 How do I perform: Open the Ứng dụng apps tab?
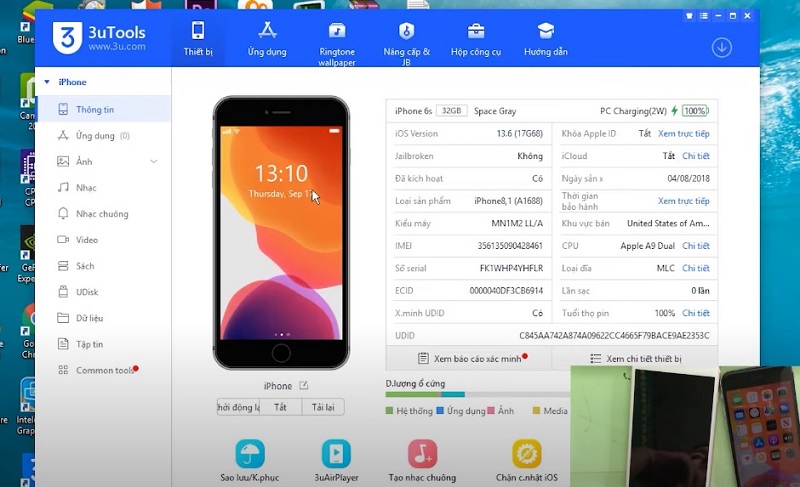click(267, 39)
